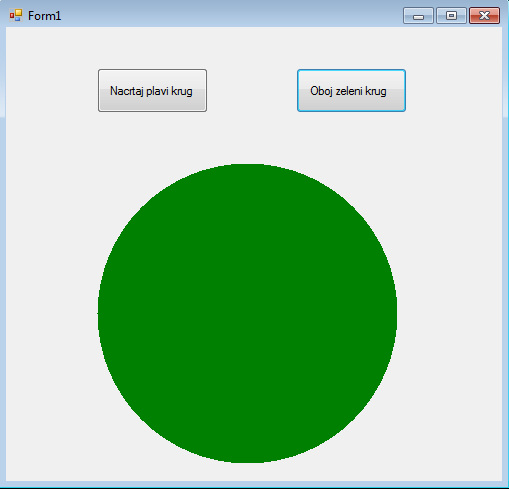This screenshot has width=509, height=489.
Task: Close the Form1 window
Action: (484, 16)
